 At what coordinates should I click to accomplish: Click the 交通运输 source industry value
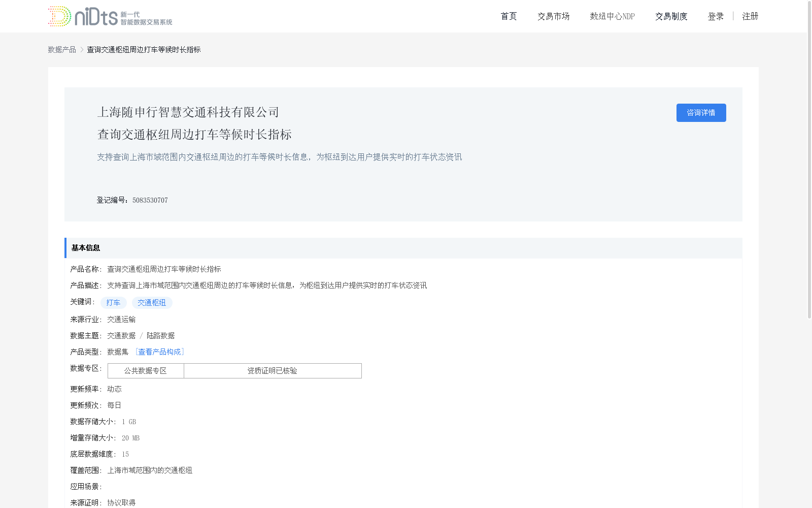point(121,319)
